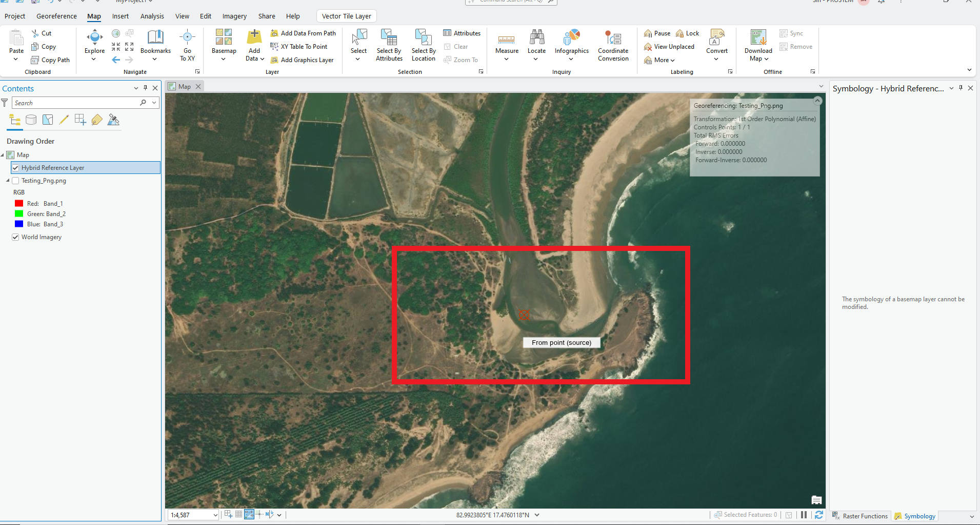The width and height of the screenshot is (980, 525).
Task: Click Add Data From Path
Action: (x=303, y=33)
